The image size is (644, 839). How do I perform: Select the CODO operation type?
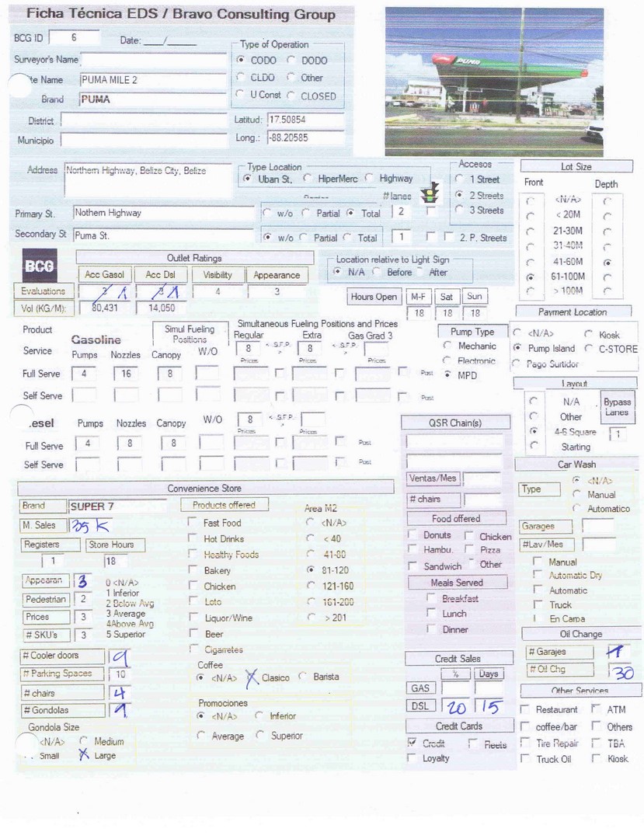(x=242, y=60)
